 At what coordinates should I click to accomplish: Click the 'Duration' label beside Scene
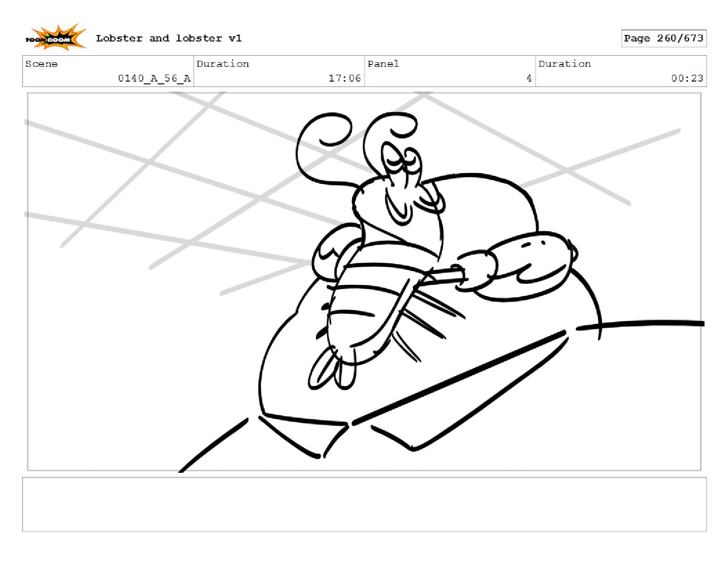(223, 64)
